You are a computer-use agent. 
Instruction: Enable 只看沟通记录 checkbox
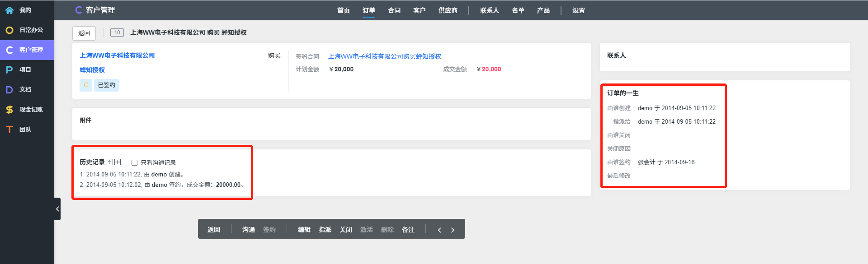tap(134, 162)
